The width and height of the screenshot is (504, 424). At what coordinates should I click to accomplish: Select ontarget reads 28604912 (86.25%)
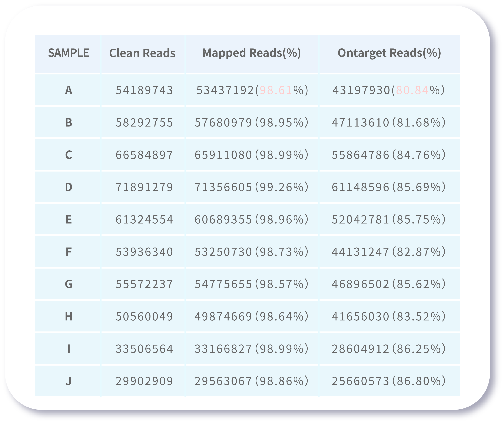tap(389, 349)
